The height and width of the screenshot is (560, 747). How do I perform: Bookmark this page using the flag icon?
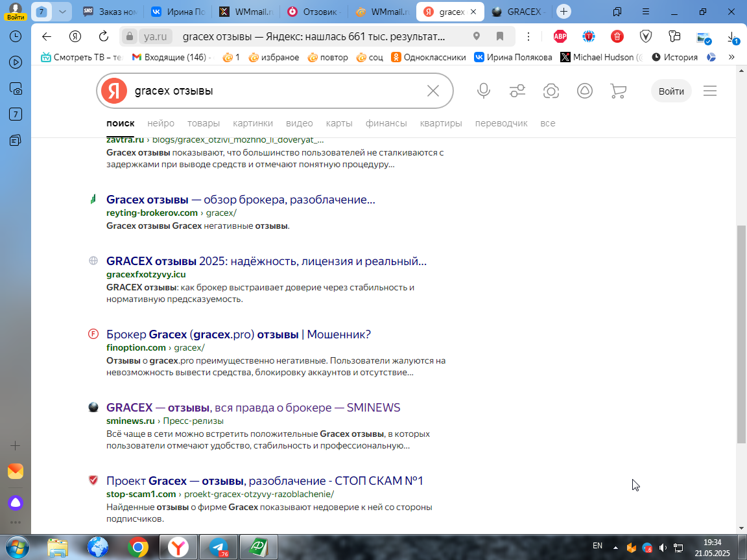pyautogui.click(x=500, y=36)
